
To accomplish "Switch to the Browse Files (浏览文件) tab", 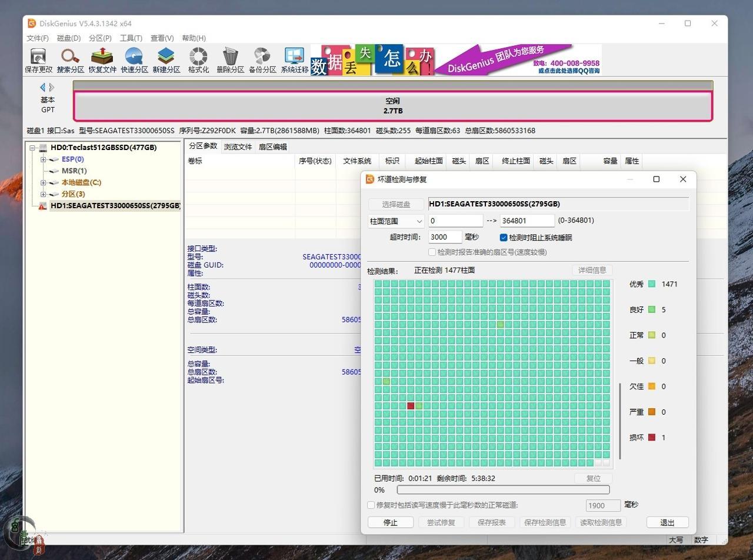I will (238, 147).
